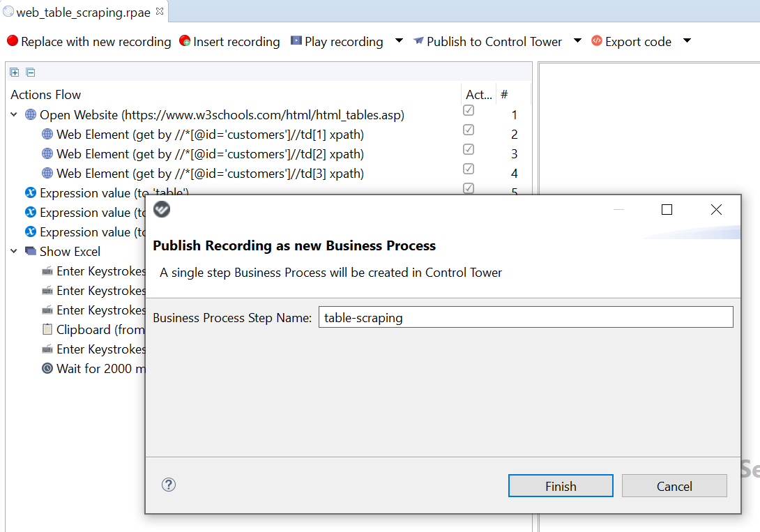Screen dimensions: 760x532
Task: Click globe icon of td[3] Web Element
Action: click(x=47, y=173)
